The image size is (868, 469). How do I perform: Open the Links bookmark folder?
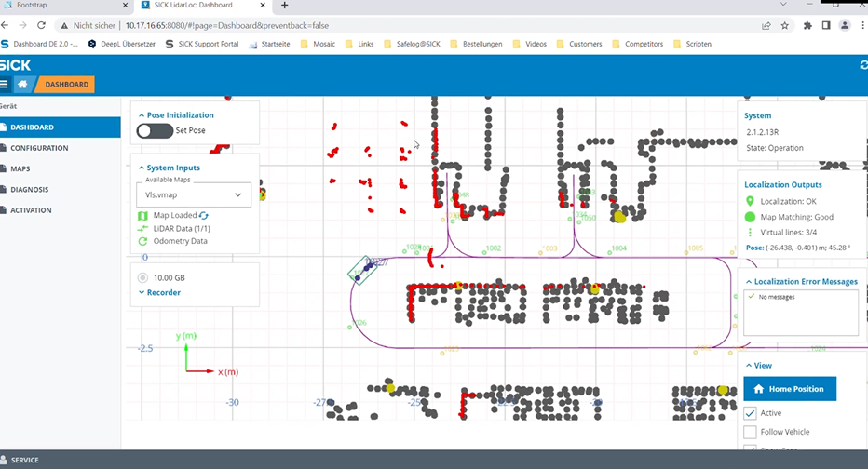359,45
